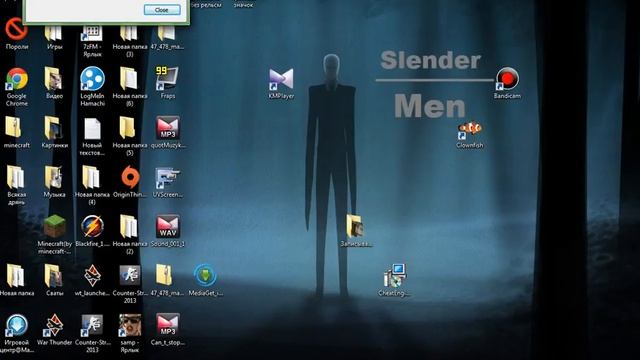Click the Minecraft grass block icon
640x360 pixels.
pyautogui.click(x=55, y=227)
